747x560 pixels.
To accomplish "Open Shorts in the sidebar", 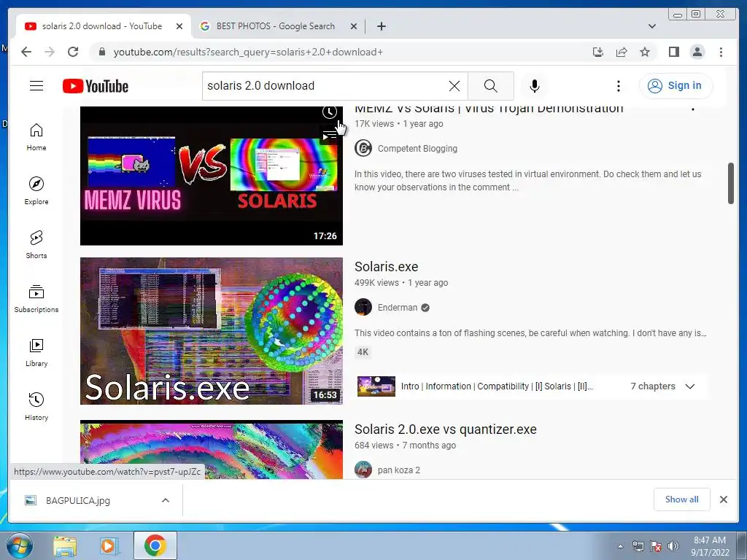I will pyautogui.click(x=36, y=245).
